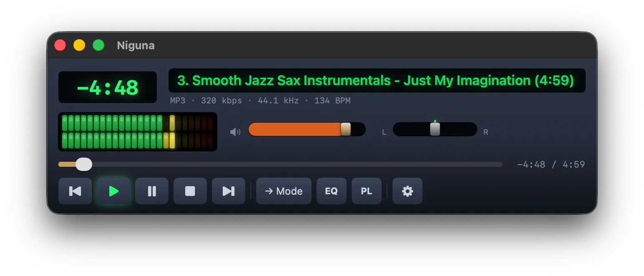
Task: Start playback with the green play button
Action: point(113,191)
